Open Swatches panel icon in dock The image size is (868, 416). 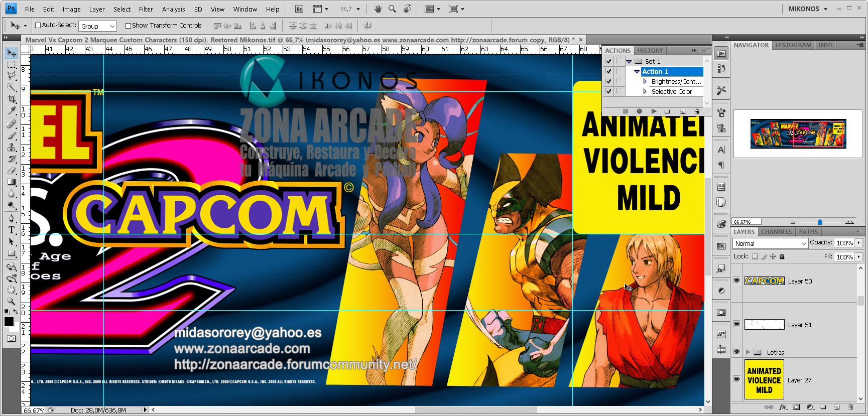721,246
